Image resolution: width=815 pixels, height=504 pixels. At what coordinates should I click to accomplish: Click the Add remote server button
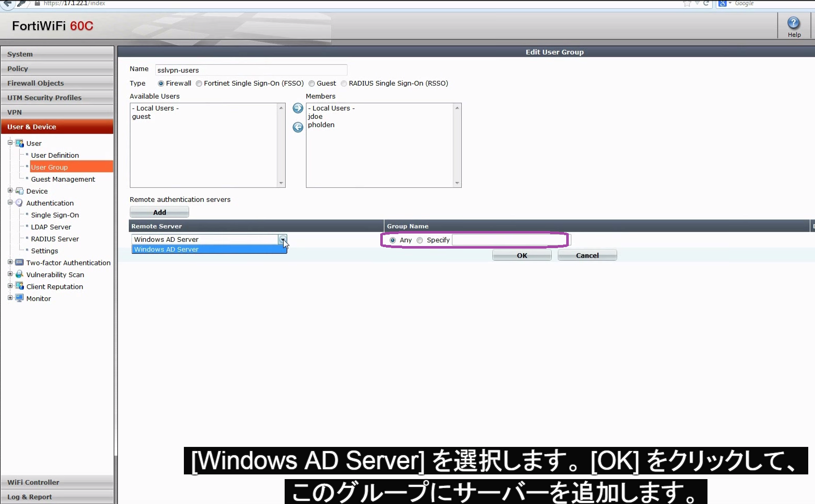tap(159, 212)
